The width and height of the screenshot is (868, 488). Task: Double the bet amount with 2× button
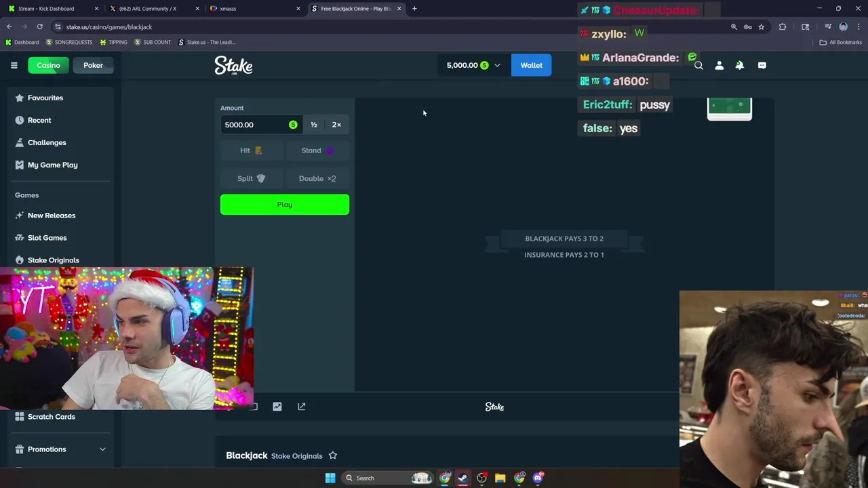[x=336, y=125]
